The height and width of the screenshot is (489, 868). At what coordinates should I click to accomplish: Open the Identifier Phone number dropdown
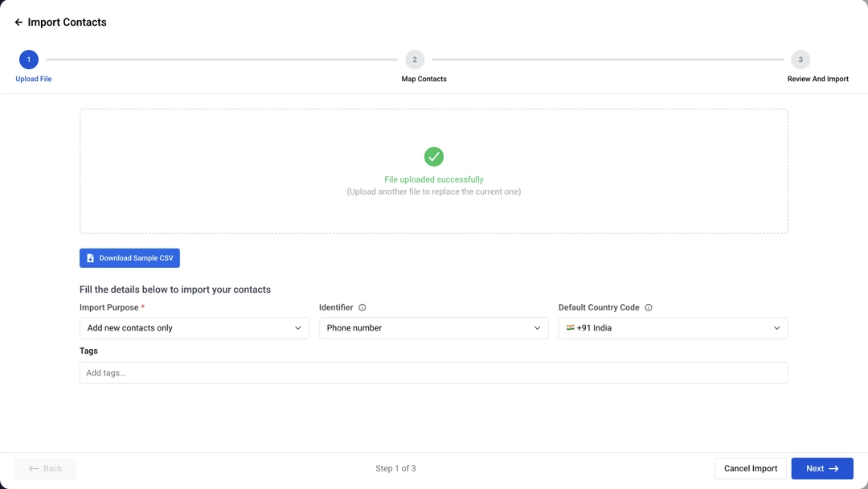tap(433, 328)
